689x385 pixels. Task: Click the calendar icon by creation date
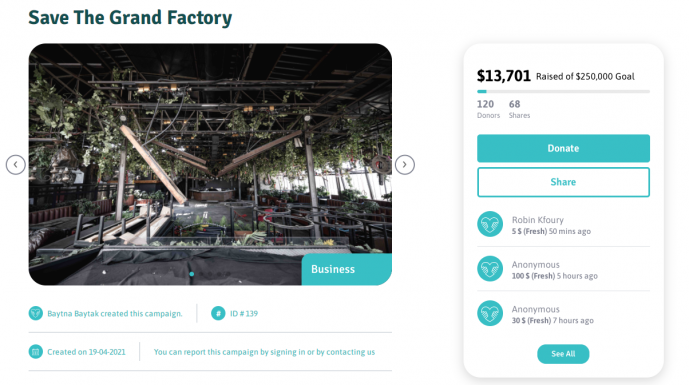point(36,352)
